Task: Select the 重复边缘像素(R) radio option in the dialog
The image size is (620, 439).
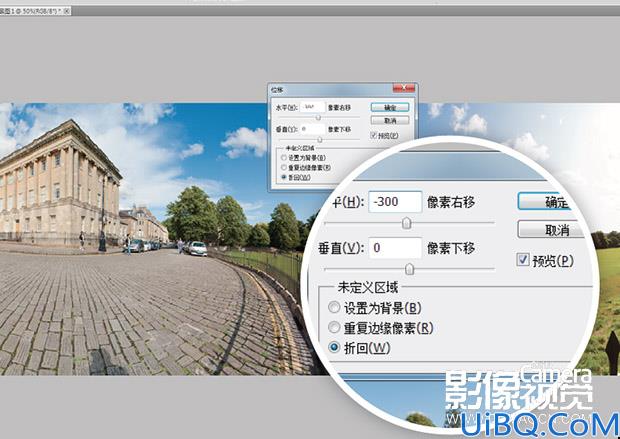Action: (x=284, y=168)
